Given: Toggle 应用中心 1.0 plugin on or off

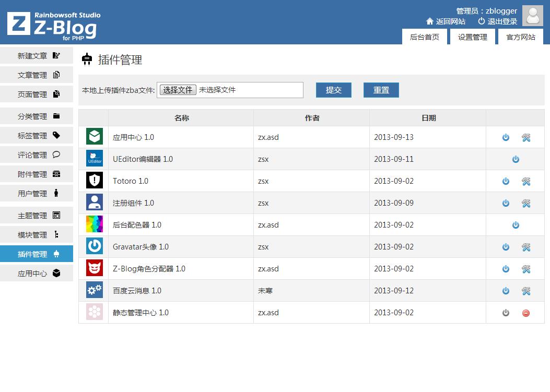Looking at the screenshot, I should pyautogui.click(x=505, y=137).
